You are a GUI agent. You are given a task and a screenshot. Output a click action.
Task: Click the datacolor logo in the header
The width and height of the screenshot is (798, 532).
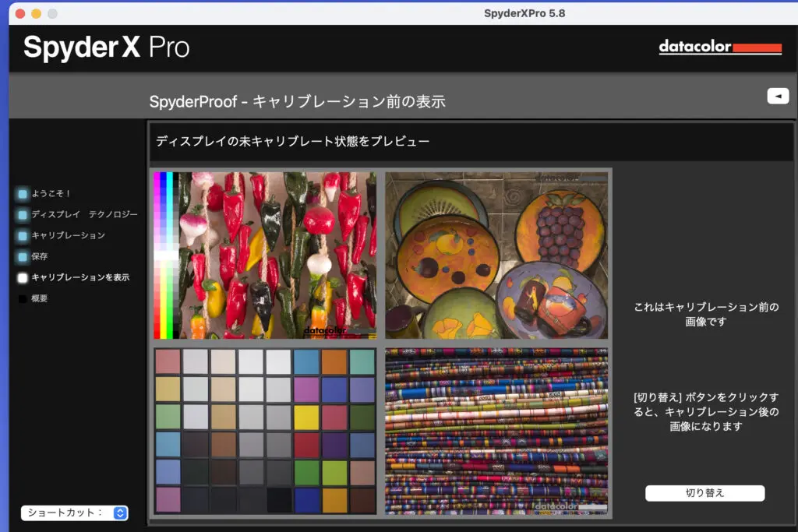tap(719, 48)
